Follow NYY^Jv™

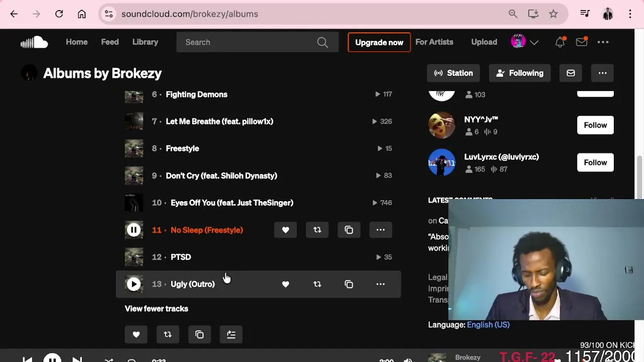pos(595,125)
